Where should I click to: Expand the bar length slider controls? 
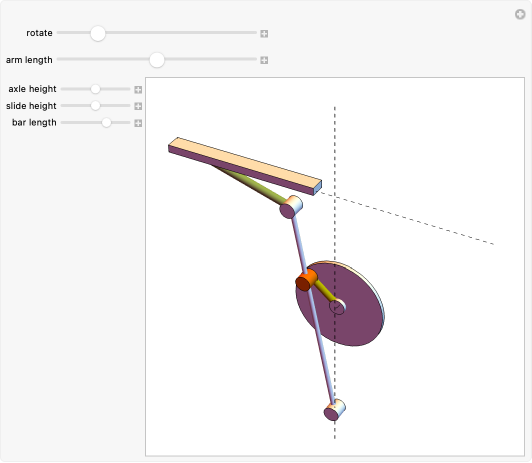(138, 123)
